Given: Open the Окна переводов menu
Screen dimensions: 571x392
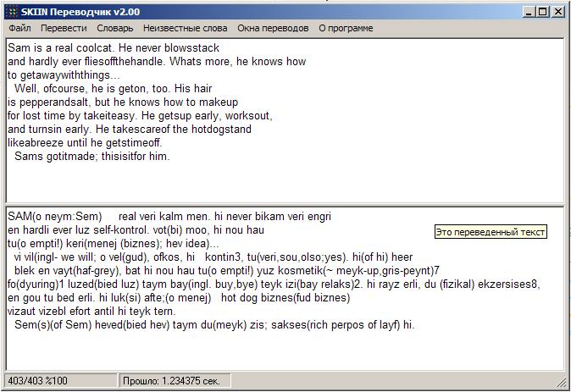Looking at the screenshot, I should tap(273, 28).
